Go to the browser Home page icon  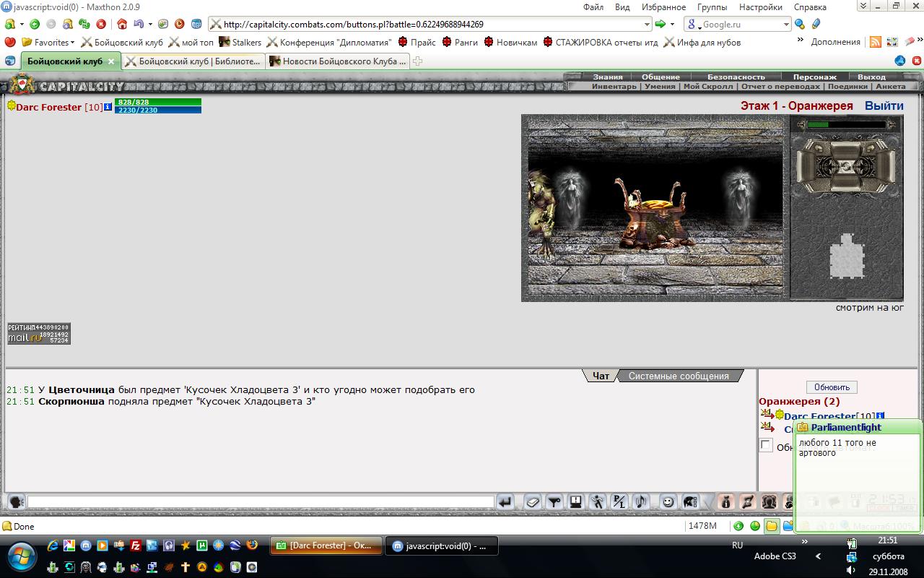click(x=122, y=24)
